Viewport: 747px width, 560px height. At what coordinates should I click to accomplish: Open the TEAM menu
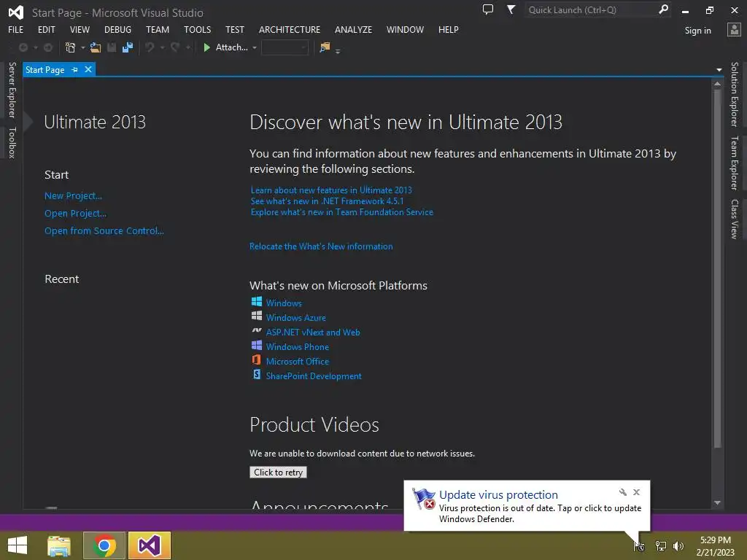tap(158, 29)
